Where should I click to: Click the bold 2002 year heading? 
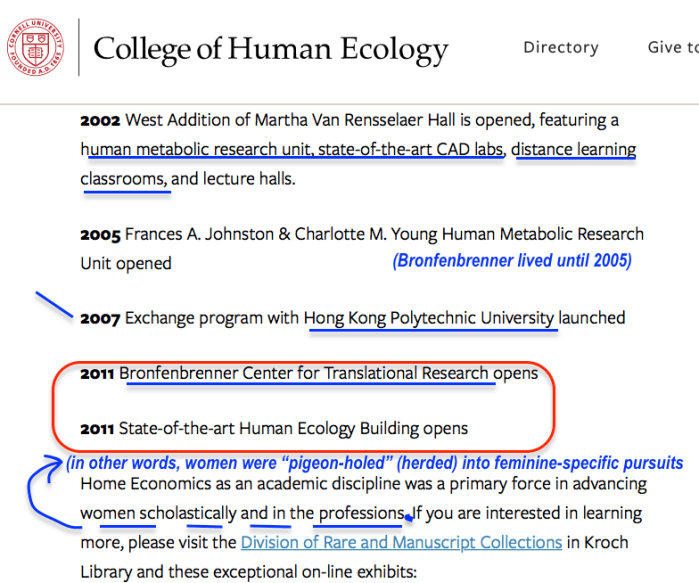point(100,120)
